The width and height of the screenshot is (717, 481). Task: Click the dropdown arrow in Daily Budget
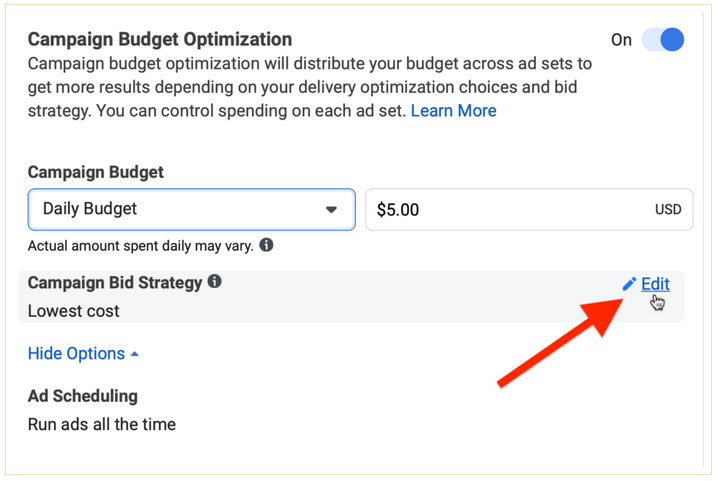pos(331,210)
